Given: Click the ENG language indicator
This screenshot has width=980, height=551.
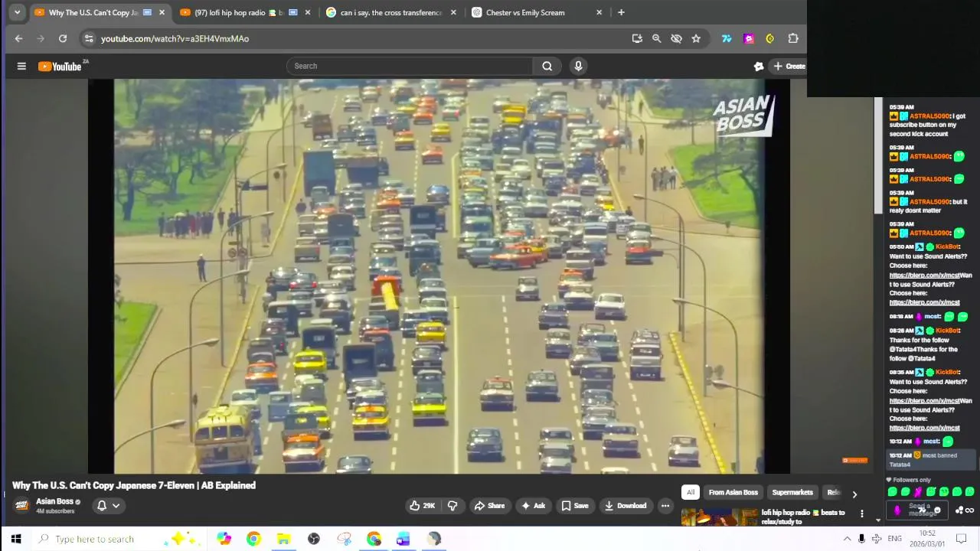Looking at the screenshot, I should [x=894, y=539].
